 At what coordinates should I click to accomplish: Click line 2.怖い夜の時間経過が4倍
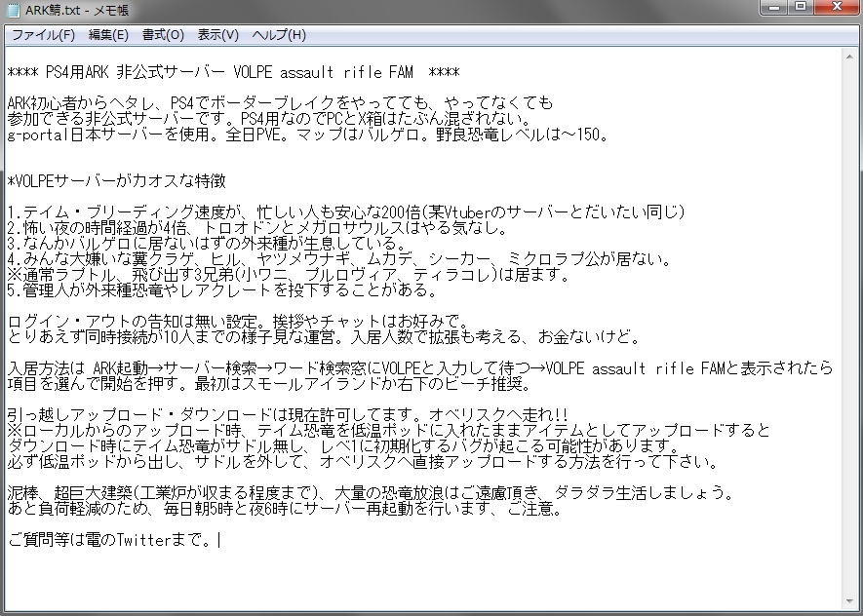point(257,227)
